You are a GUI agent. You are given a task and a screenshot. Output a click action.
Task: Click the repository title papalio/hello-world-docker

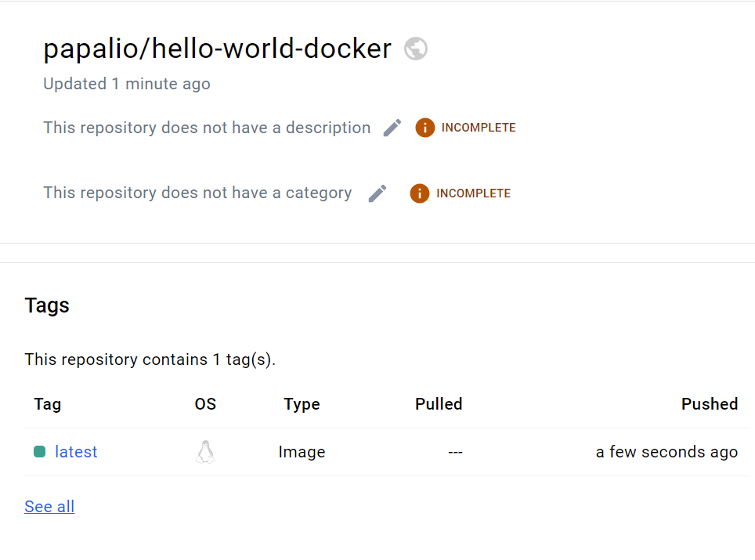[217, 49]
